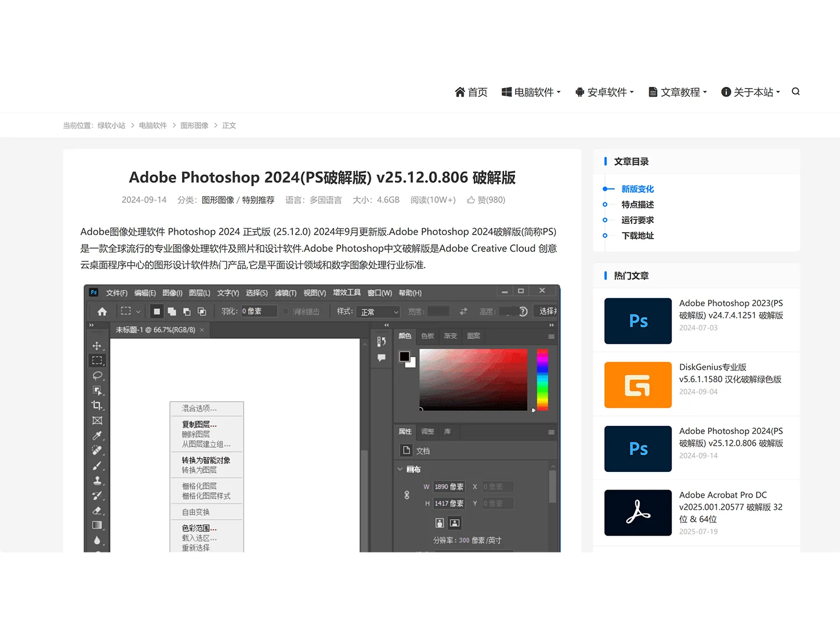The width and height of the screenshot is (840, 630).
Task: Select the Move tool
Action: [x=97, y=346]
